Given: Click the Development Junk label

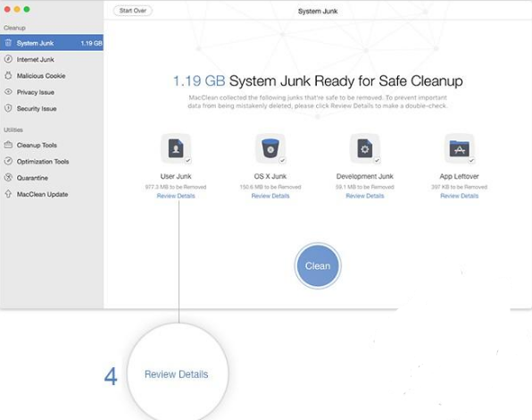Looking at the screenshot, I should tap(365, 176).
